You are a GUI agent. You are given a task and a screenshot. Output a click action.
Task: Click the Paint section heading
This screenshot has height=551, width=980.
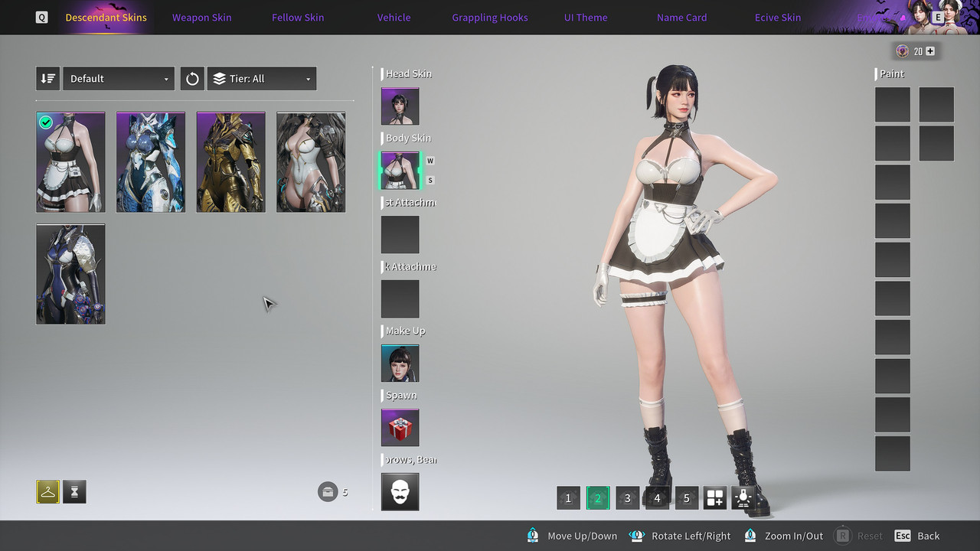[892, 73]
